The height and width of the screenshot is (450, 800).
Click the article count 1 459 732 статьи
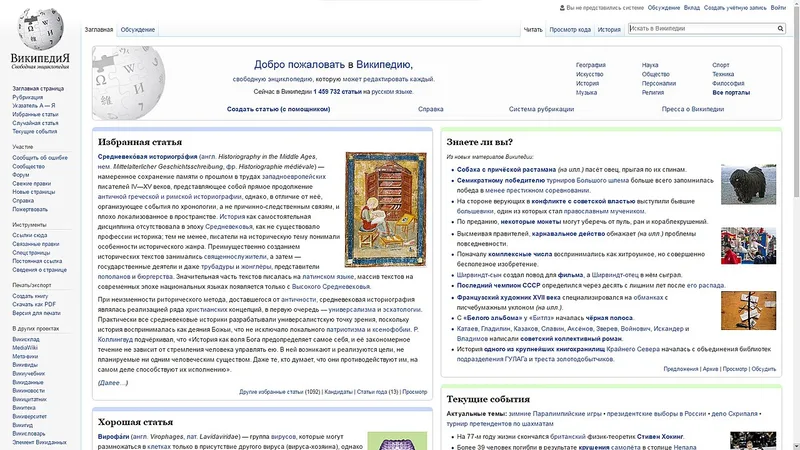click(x=337, y=92)
